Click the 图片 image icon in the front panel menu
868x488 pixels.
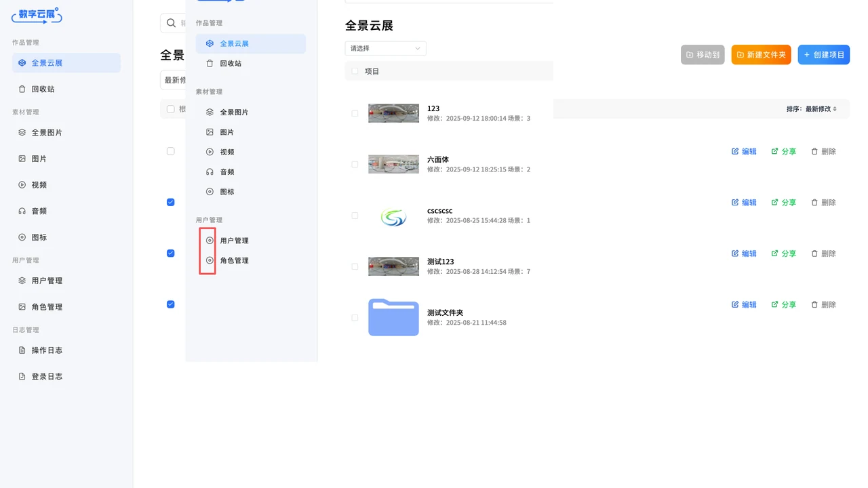[210, 132]
